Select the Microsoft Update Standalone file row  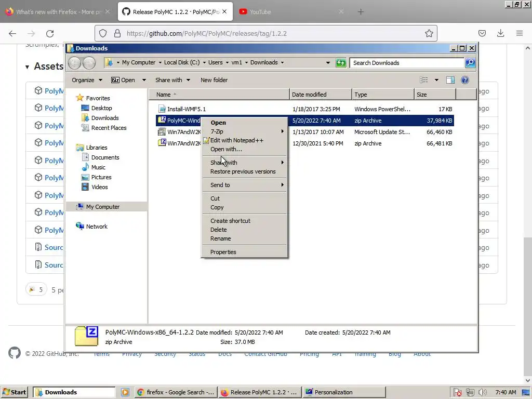304,132
